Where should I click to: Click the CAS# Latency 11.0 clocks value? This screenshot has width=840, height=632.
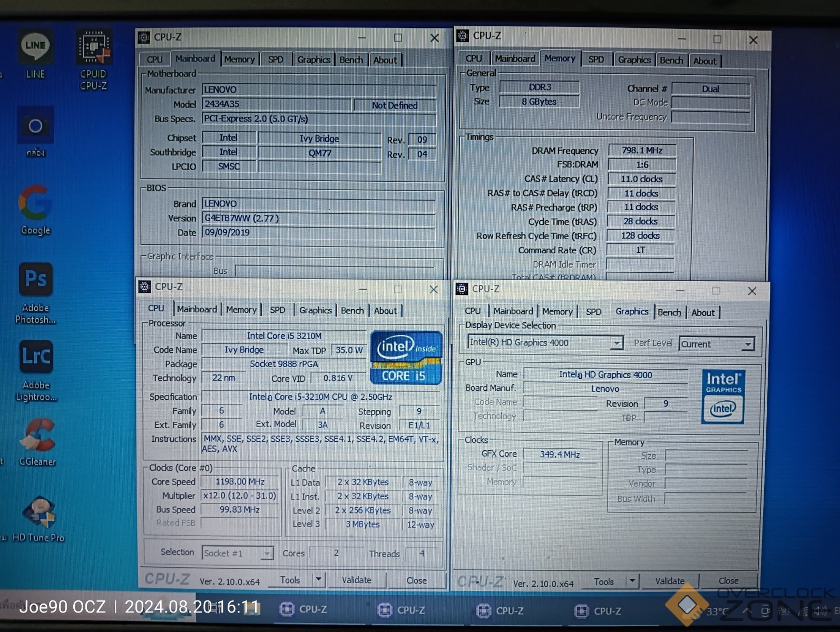point(641,179)
